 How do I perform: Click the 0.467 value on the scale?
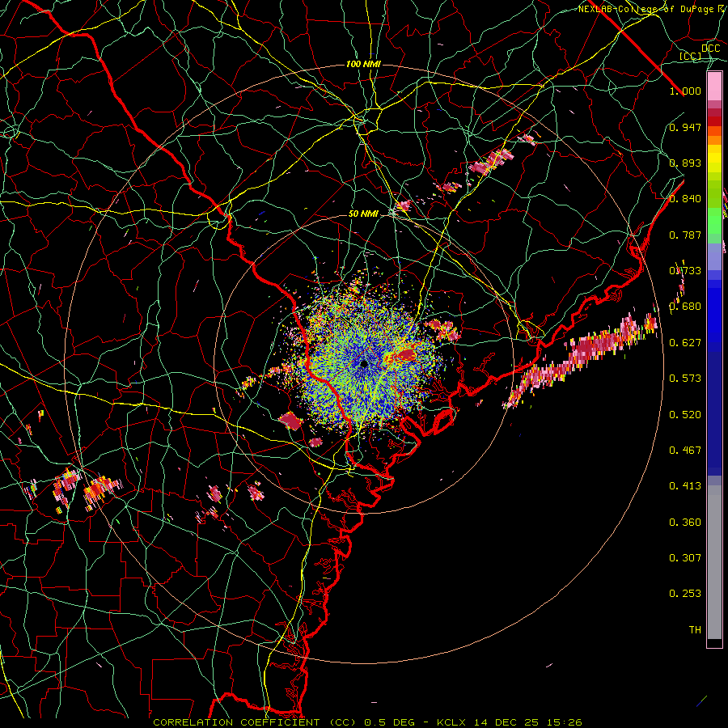tap(685, 451)
